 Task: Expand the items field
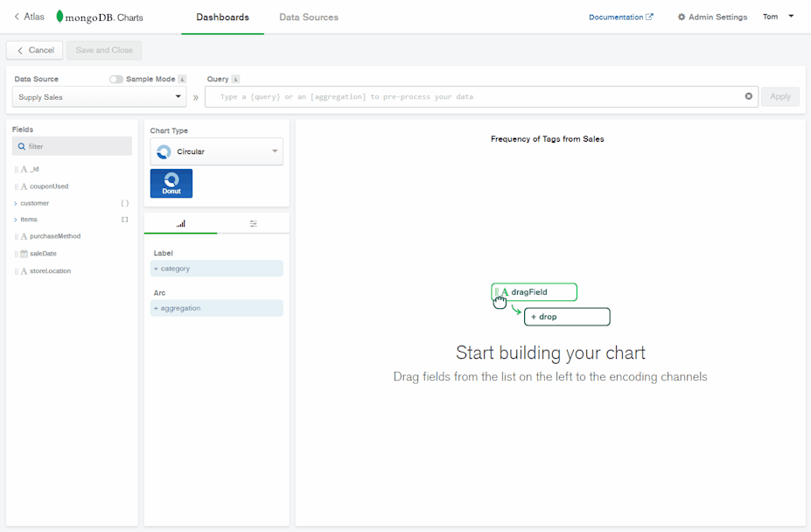click(x=13, y=219)
